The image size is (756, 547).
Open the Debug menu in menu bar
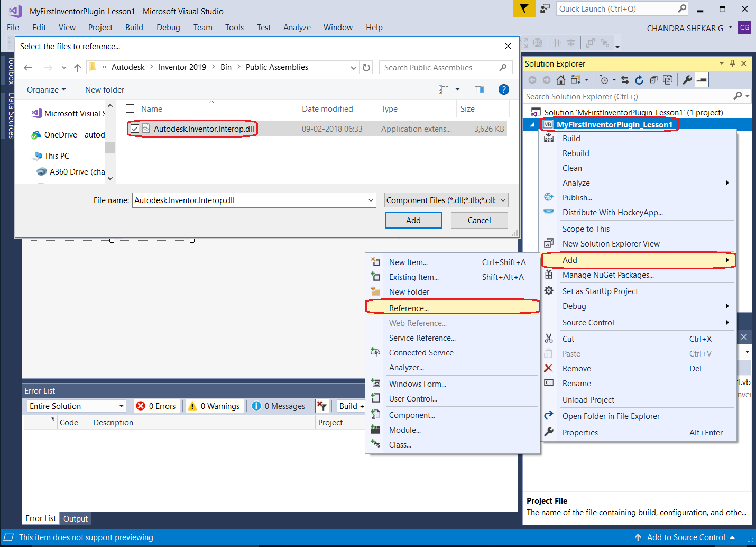168,28
